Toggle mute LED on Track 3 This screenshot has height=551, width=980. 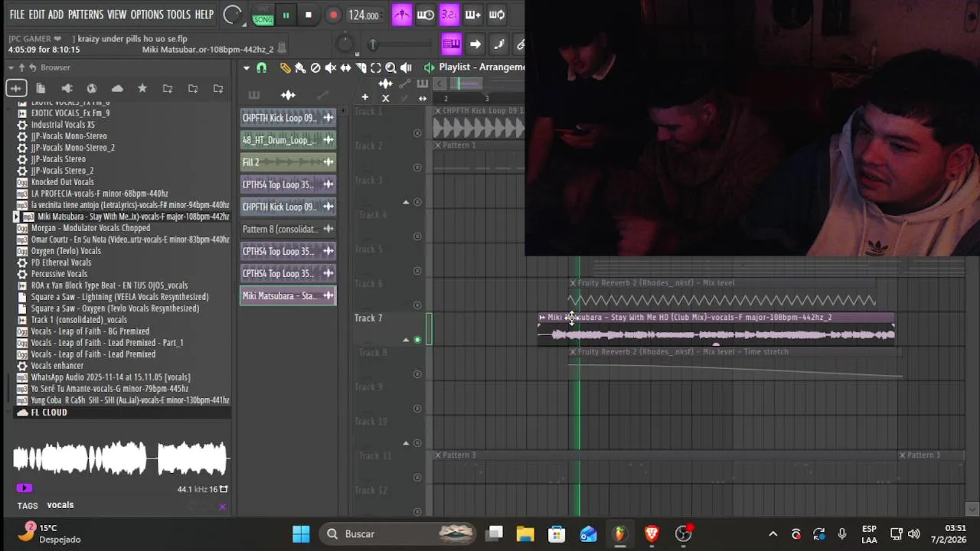(417, 202)
